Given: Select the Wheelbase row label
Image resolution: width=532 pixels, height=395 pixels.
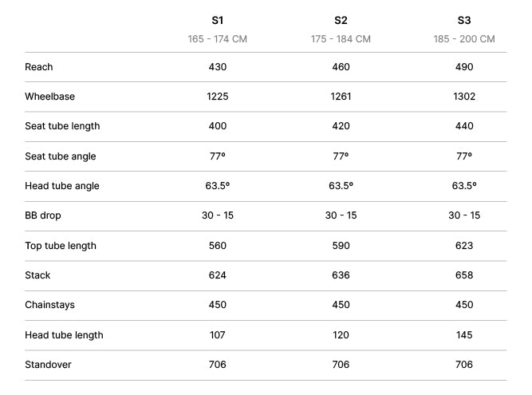Looking at the screenshot, I should (x=49, y=97).
